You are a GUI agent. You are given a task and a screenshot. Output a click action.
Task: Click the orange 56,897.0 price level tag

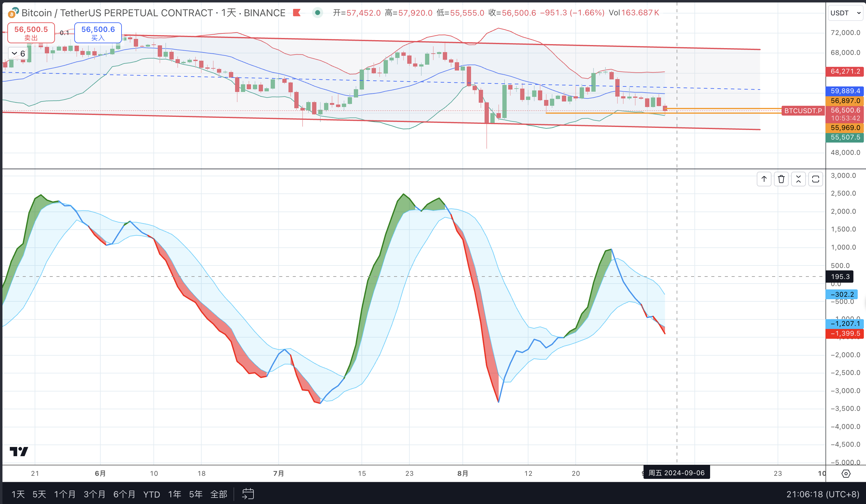tap(845, 101)
